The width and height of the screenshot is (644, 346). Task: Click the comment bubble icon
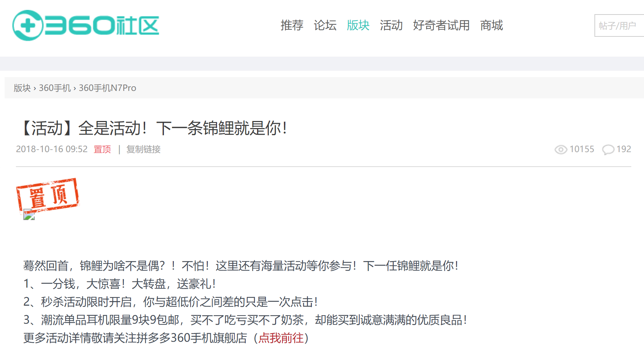(x=608, y=150)
